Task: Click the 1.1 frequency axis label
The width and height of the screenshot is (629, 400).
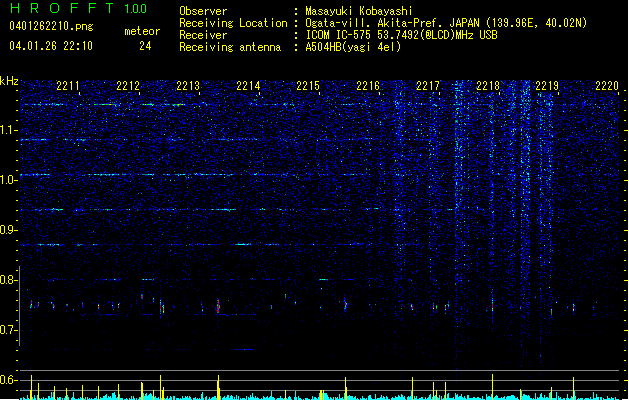Action: point(9,130)
